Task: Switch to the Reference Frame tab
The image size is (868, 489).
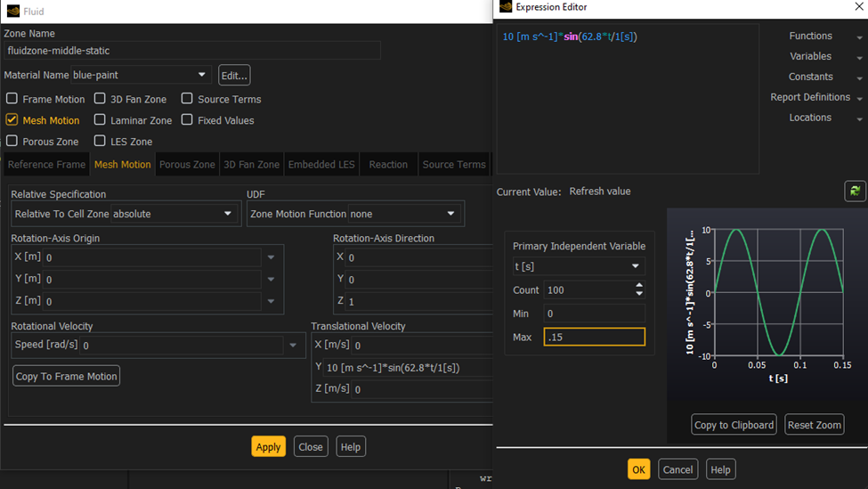Action: click(46, 165)
